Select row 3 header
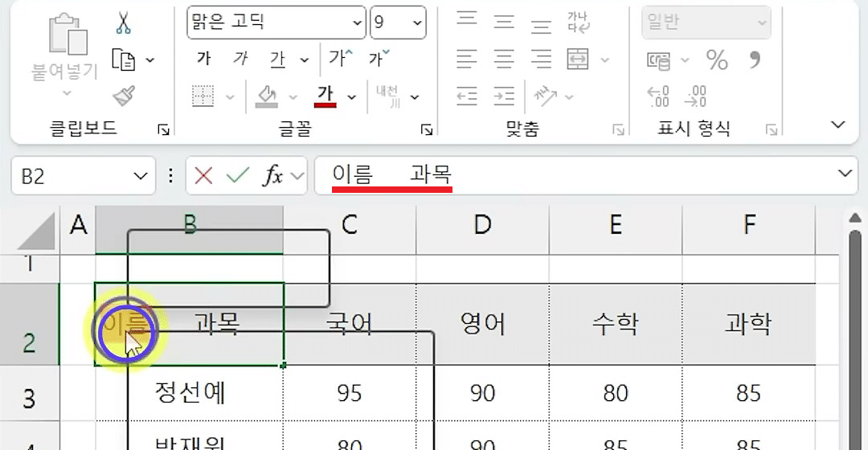Image resolution: width=868 pixels, height=450 pixels. tap(30, 393)
